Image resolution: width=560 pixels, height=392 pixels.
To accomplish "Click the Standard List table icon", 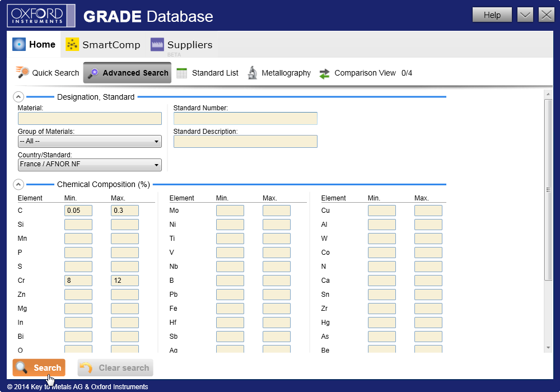I will point(182,73).
